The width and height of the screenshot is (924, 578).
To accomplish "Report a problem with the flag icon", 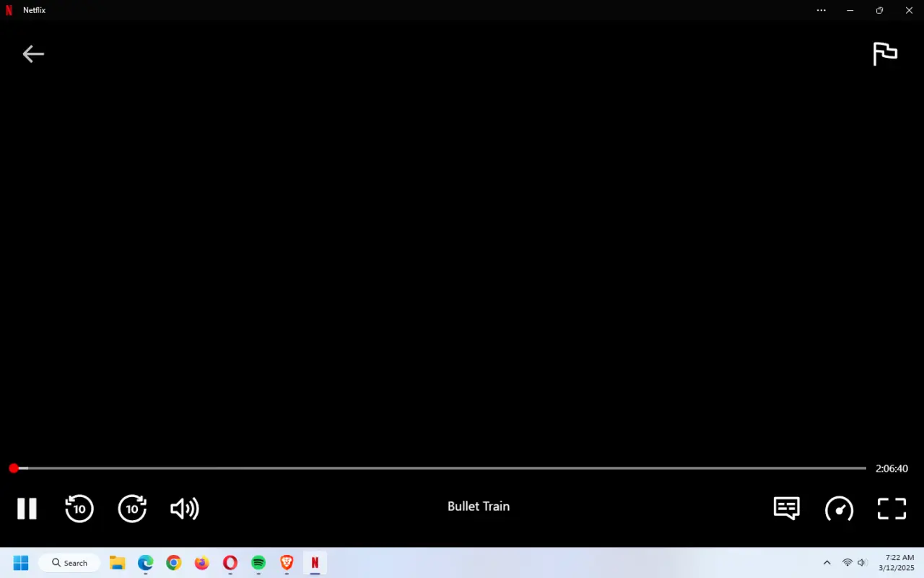I will coord(885,54).
